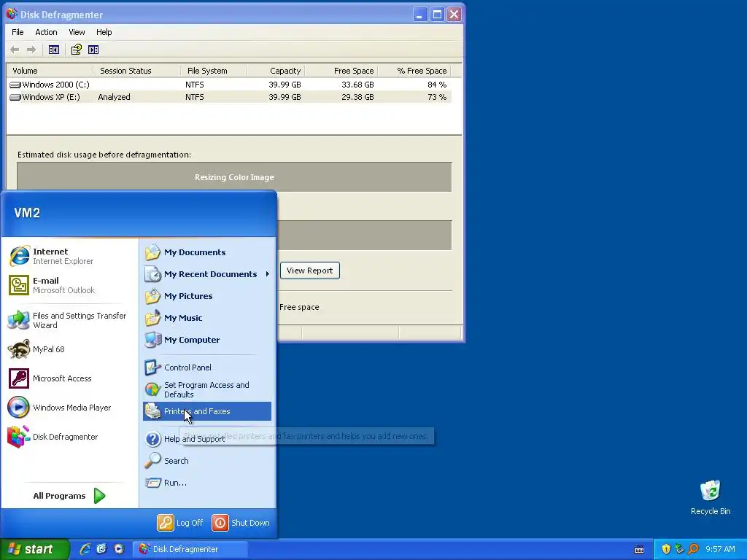Viewport: 747px width, 560px height.
Task: Click the Help toolbar icon with question mark
Action: [x=76, y=50]
